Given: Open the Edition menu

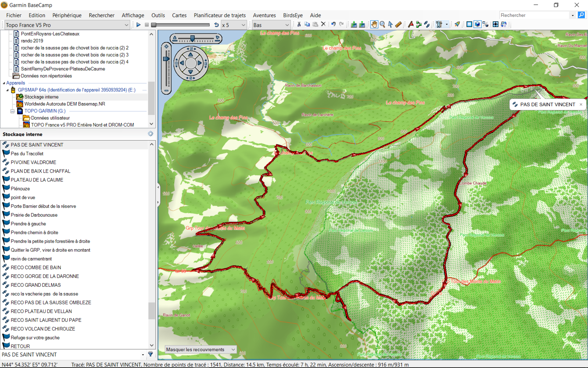Looking at the screenshot, I should (37, 15).
